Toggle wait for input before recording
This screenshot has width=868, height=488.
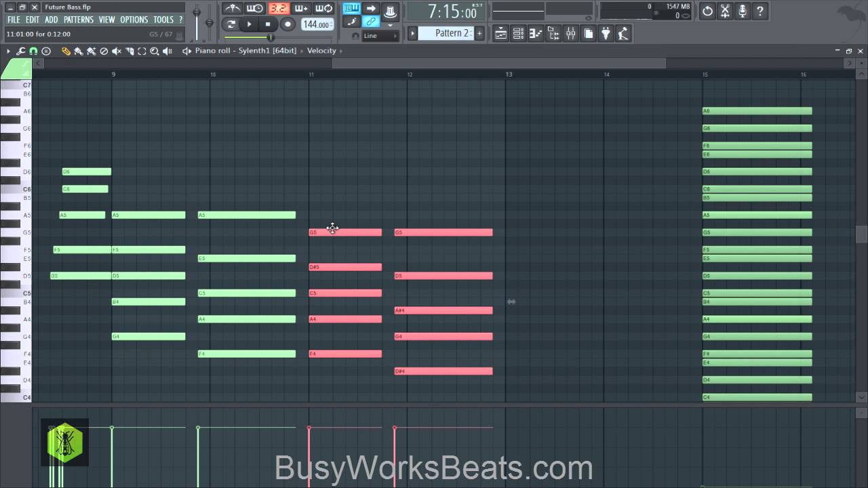pyautogui.click(x=255, y=8)
